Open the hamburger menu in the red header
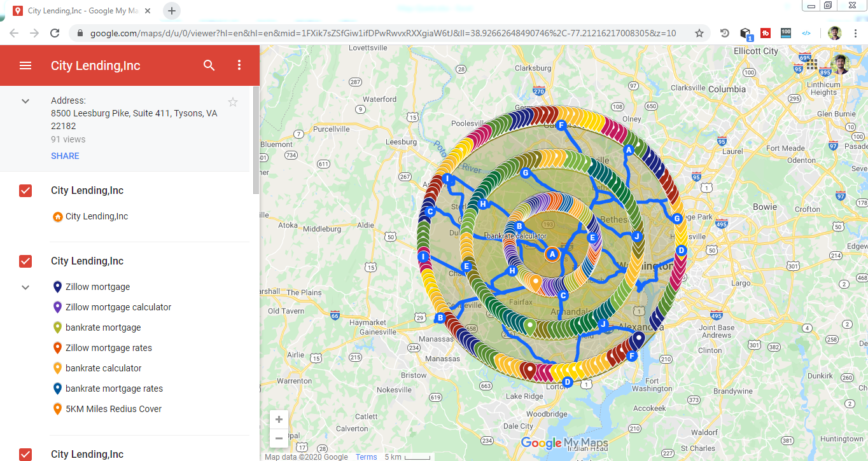The image size is (868, 461). click(x=25, y=65)
